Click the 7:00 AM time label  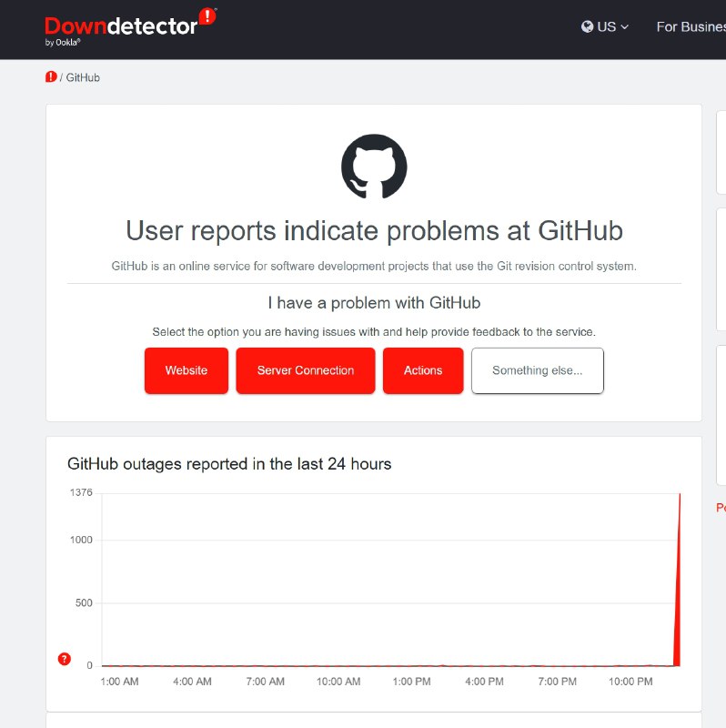pyautogui.click(x=265, y=681)
